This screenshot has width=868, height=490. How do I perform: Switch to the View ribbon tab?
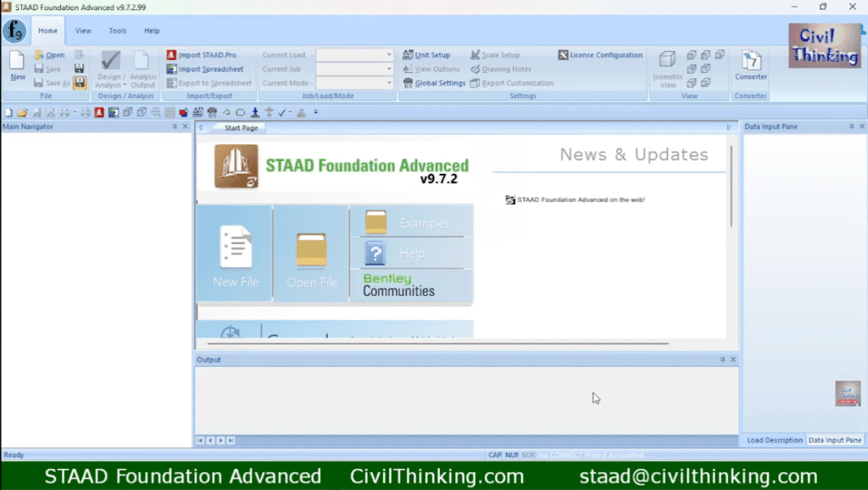[x=83, y=31]
